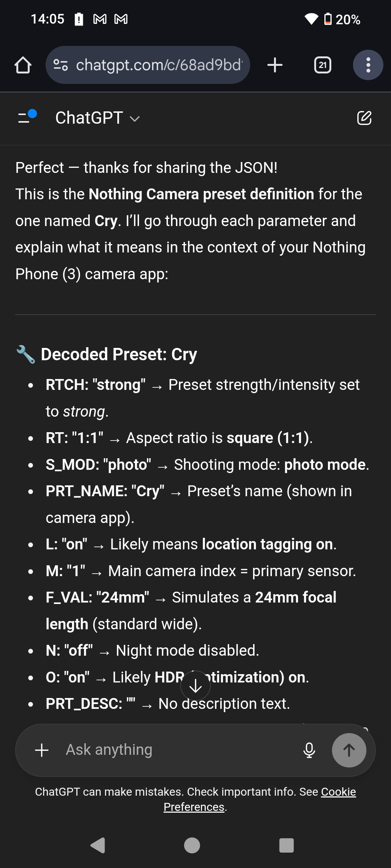
Task: Tap the plus attachment button in composer
Action: (42, 750)
